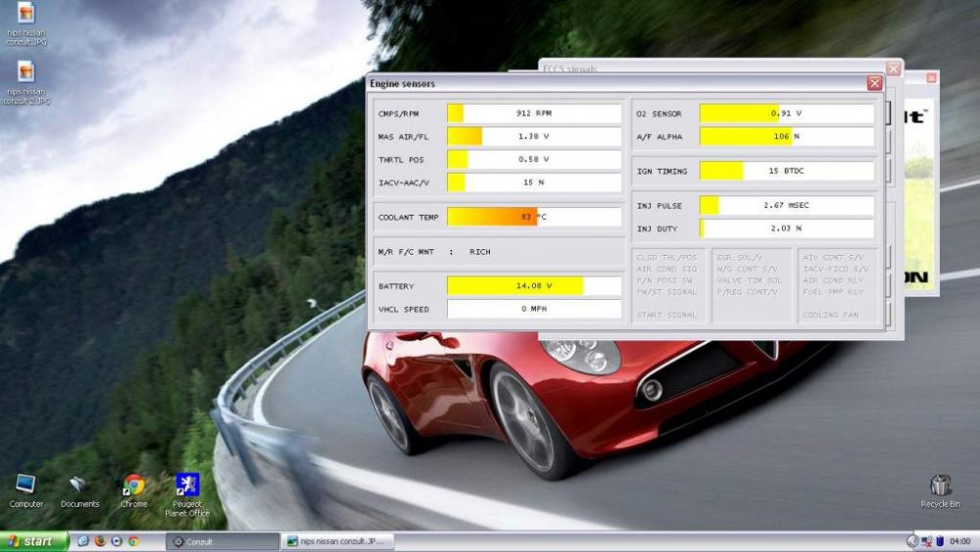Open the Chrome desktop shortcut icon
The image size is (980, 552).
tap(133, 485)
